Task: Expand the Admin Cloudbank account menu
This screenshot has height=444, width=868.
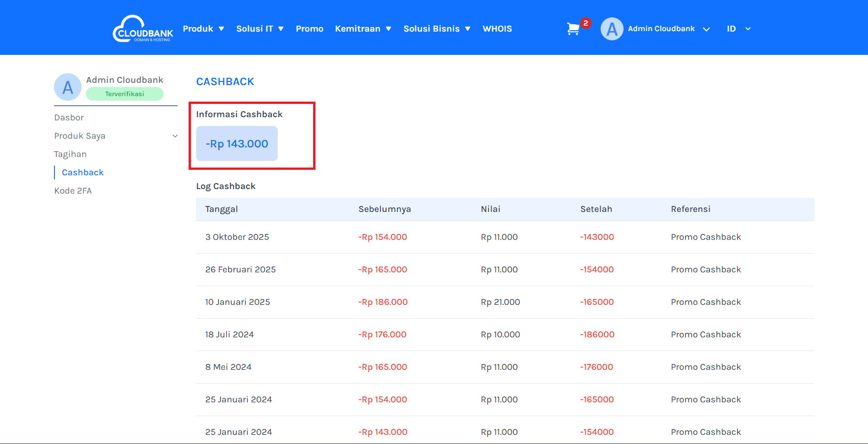Action: (x=668, y=29)
